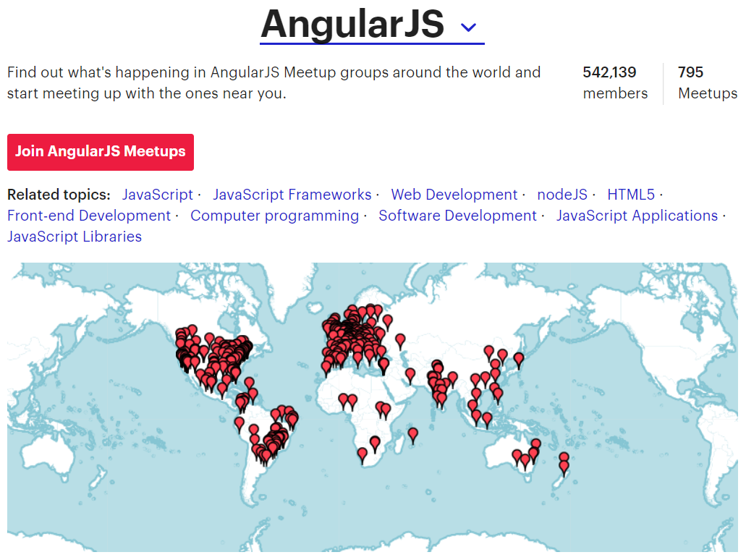Click the 795 Meetups count
Screen dimensions: 746x560
coord(708,82)
